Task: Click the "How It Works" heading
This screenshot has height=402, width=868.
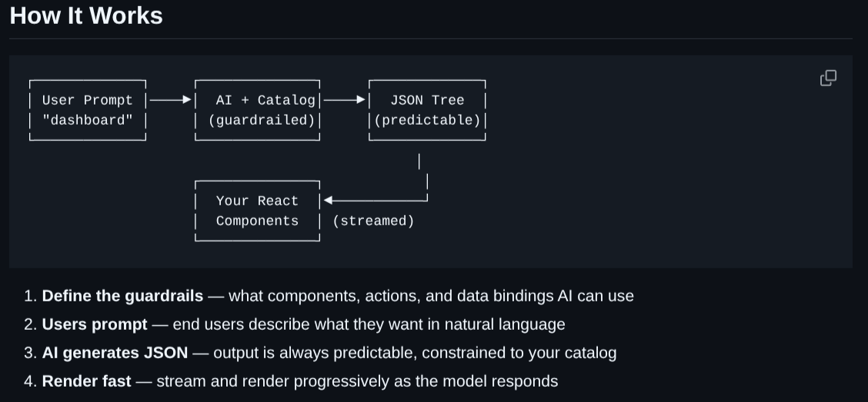Action: (x=86, y=15)
